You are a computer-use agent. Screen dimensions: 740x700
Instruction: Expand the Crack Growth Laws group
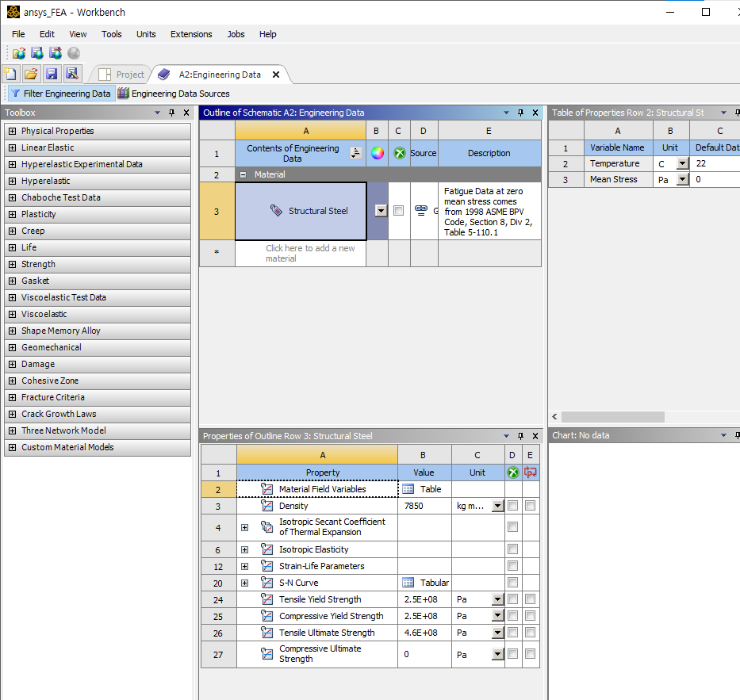tap(12, 414)
